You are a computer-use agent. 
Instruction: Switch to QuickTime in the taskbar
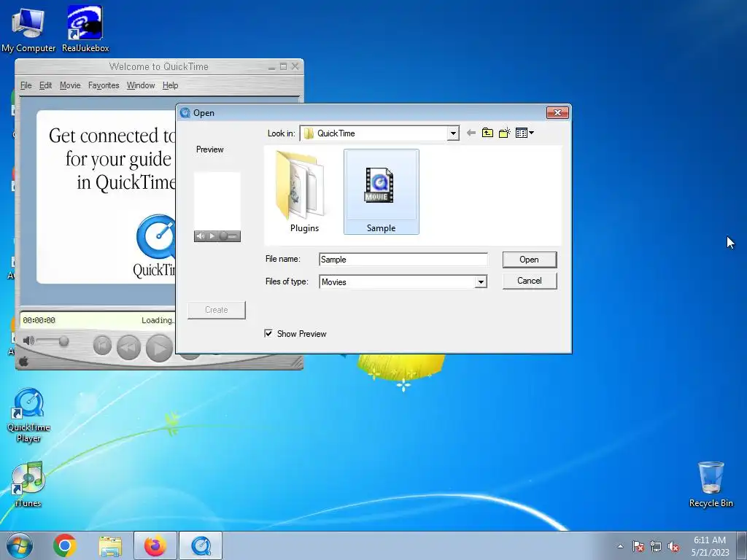201,545
